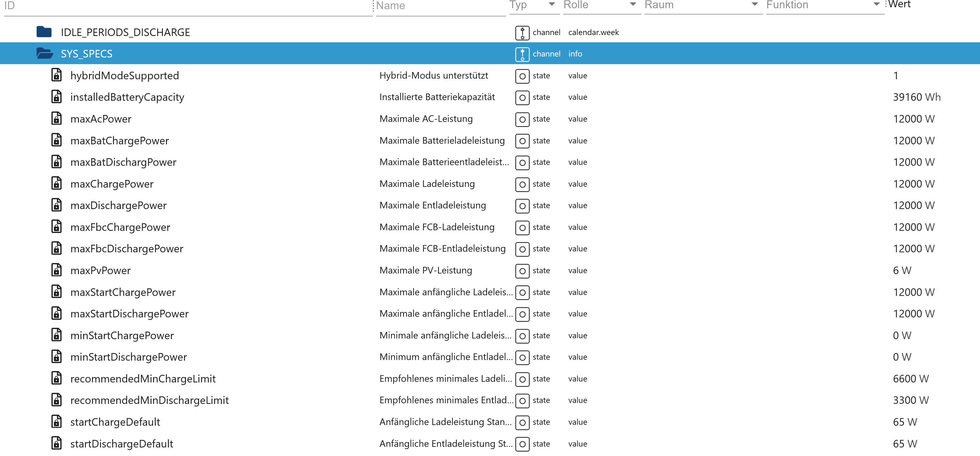
Task: Click the '39160 Wh' value
Action: 917,97
